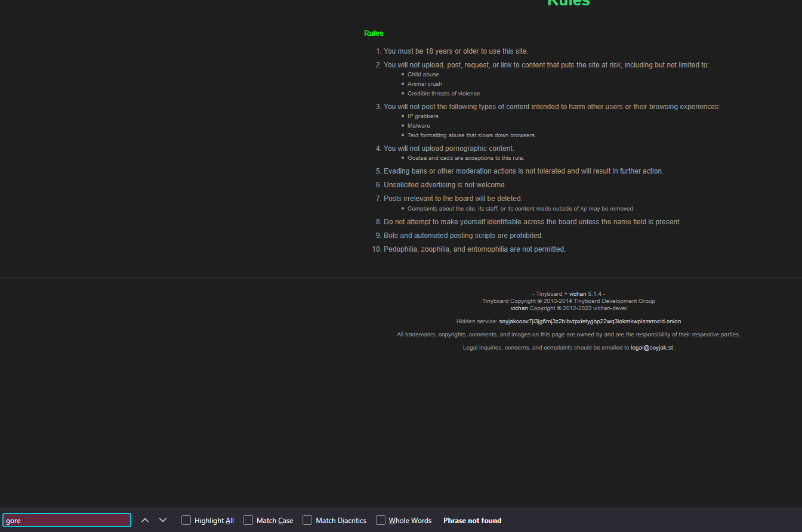Screen dimensions: 802x532
Task: Open the vichan 5.1.4 link
Action: coord(578,294)
